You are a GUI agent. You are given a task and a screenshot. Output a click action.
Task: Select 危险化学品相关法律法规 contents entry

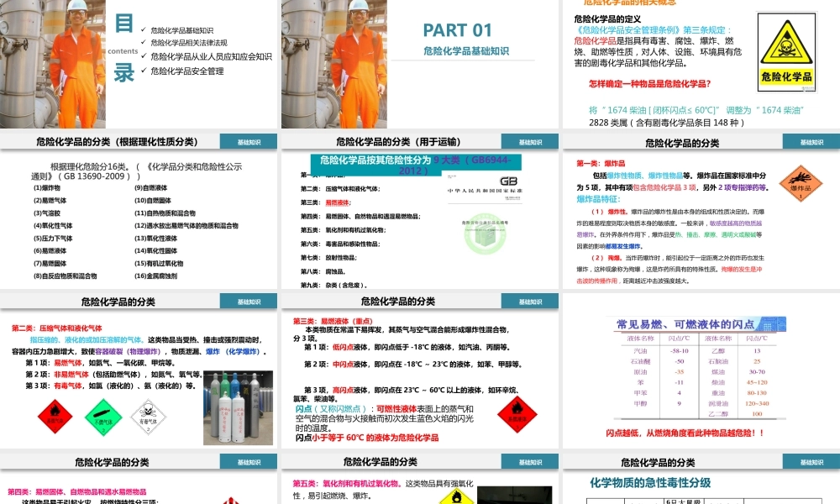tap(189, 43)
